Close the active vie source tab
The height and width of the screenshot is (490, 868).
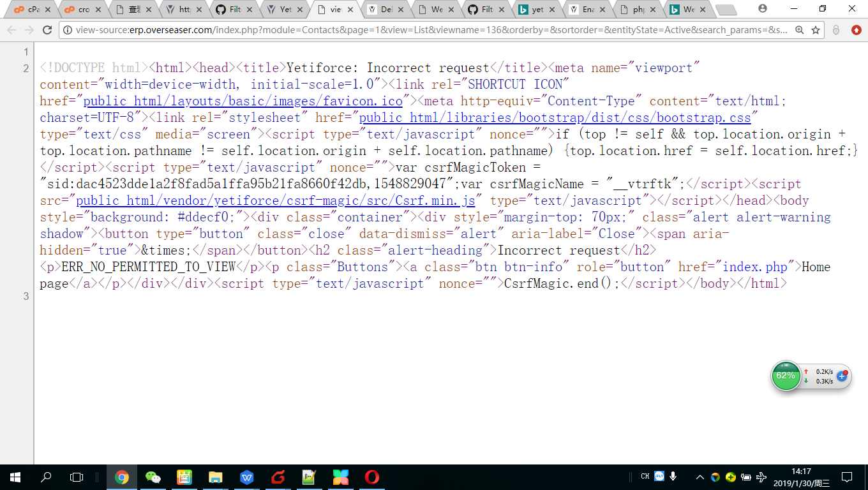[350, 10]
